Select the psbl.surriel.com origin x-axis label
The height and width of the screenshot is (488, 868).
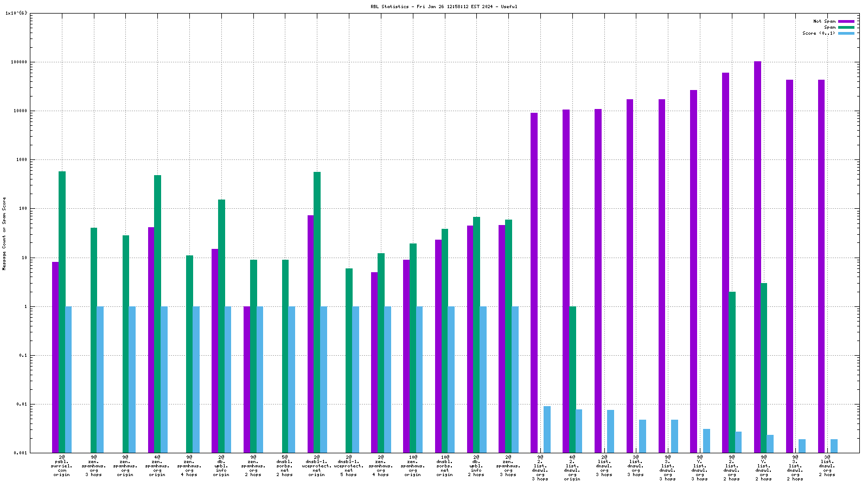62,466
